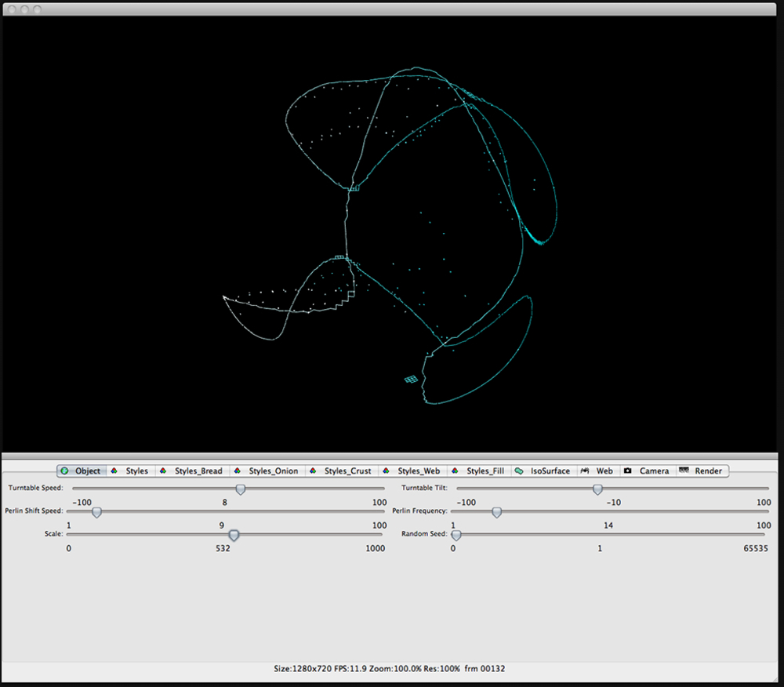
Task: Minimize the window with second title-bar button
Action: (24, 9)
